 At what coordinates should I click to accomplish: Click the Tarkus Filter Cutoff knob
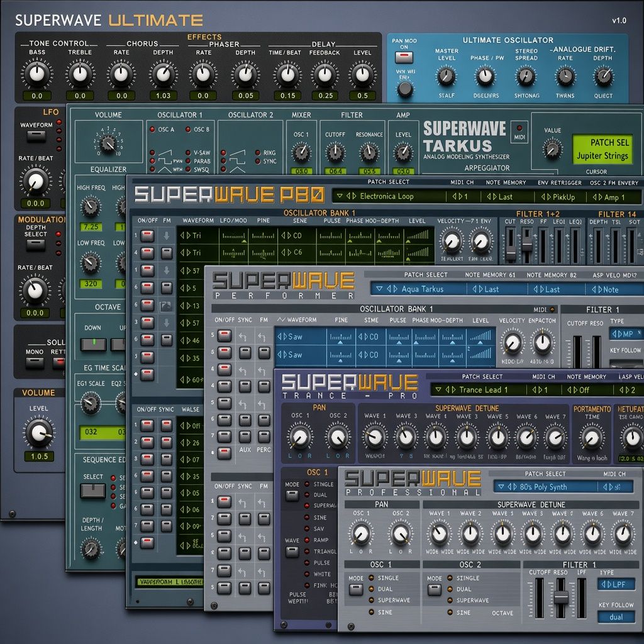335,152
